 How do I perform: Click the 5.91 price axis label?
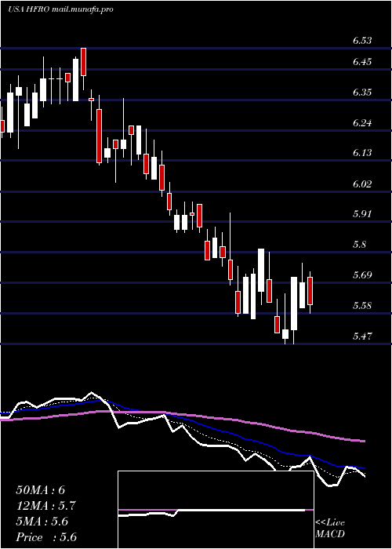tap(362, 214)
